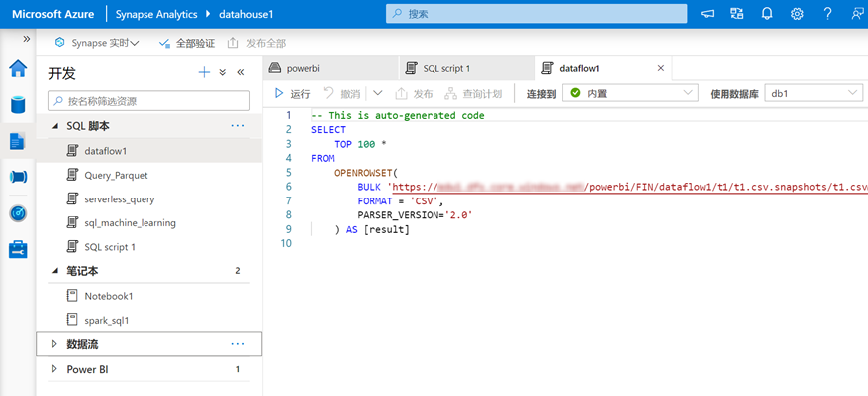Click the 撤消 undo button

point(342,93)
